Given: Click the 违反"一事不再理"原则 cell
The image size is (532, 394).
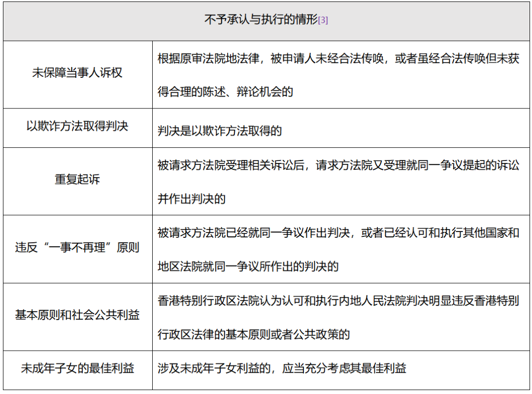Looking at the screenshot, I should click(77, 247).
